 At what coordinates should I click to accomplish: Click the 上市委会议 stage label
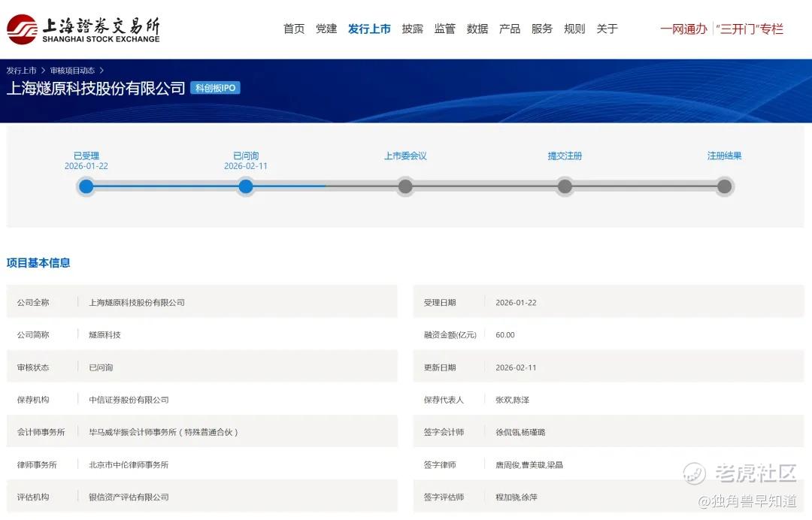click(x=405, y=156)
